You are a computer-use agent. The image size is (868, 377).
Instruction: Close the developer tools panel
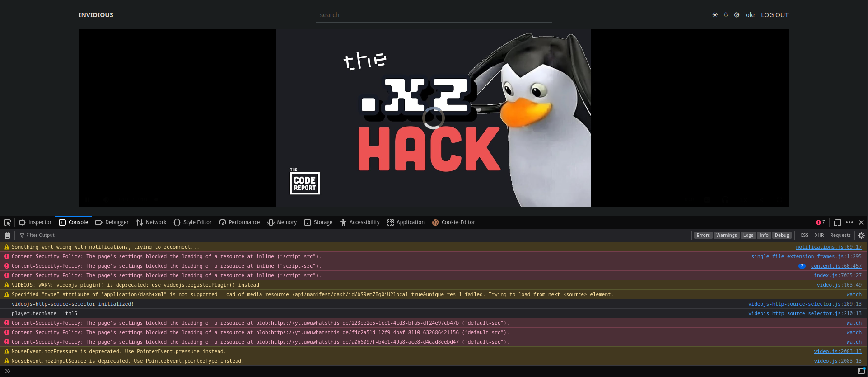(x=861, y=222)
